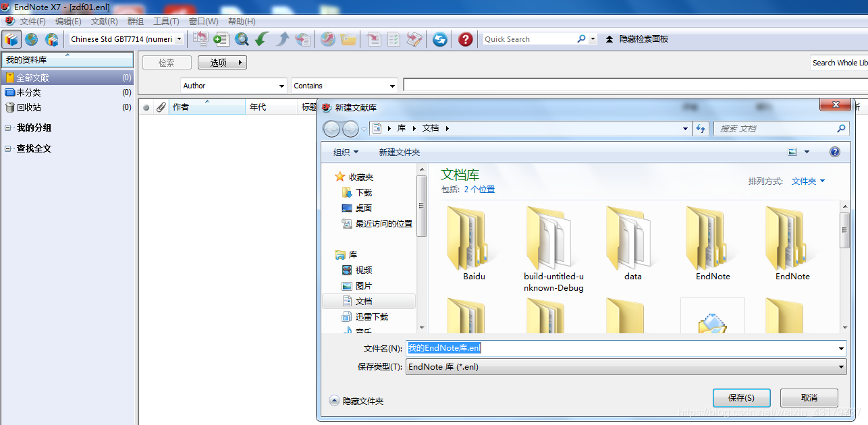This screenshot has width=868, height=425.
Task: Select 回收站 in the library pane
Action: (x=67, y=107)
